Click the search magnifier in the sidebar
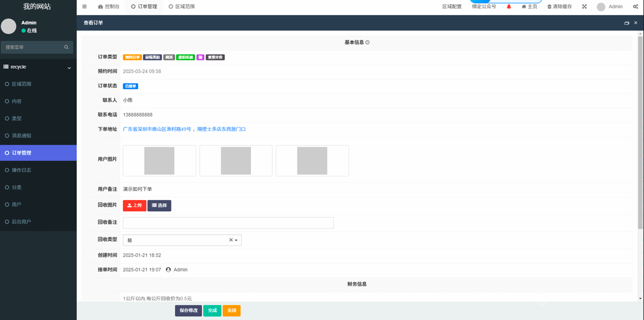The height and width of the screenshot is (320, 644). pos(66,47)
